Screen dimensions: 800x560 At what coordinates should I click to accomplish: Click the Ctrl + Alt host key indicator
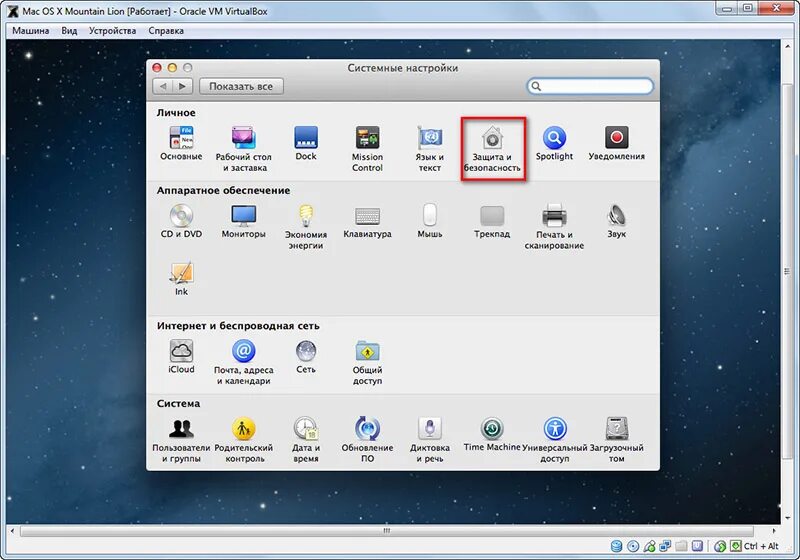point(761,546)
